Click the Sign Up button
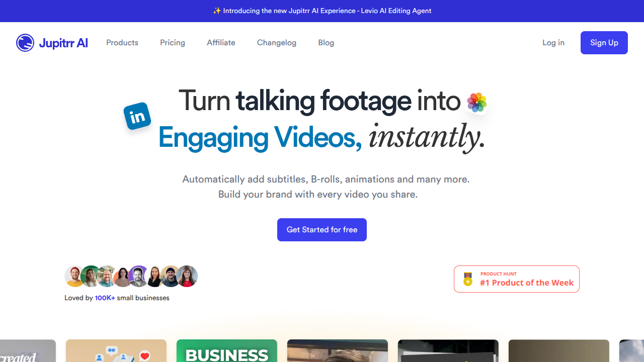Screen dimensions: 644x362 (x=604, y=43)
